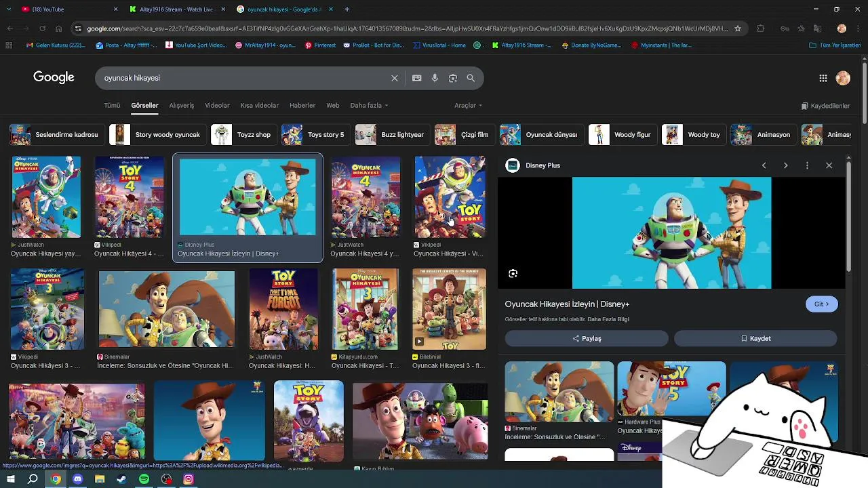Image resolution: width=868 pixels, height=488 pixels.
Task: Expand the Daha fazla dropdown
Action: (369, 106)
